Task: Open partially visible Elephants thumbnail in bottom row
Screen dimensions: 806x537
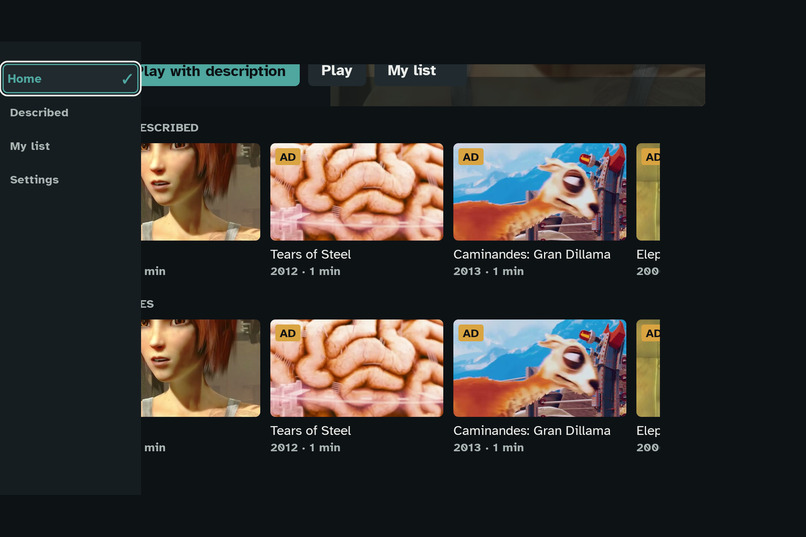Action: tap(648, 368)
